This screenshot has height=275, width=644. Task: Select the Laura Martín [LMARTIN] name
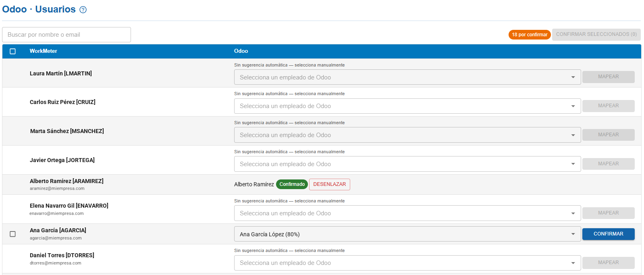[x=61, y=73]
